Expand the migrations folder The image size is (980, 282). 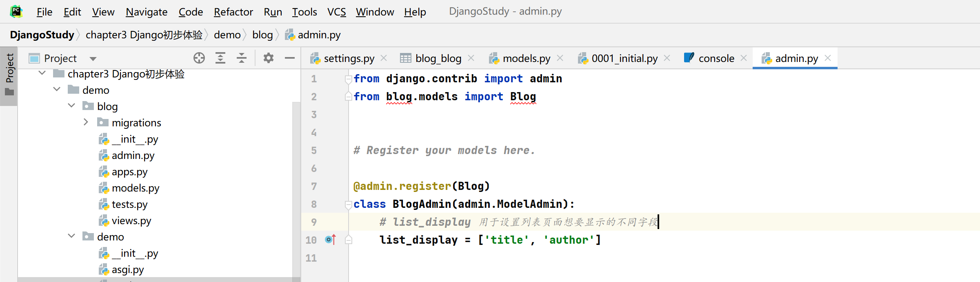coord(86,122)
